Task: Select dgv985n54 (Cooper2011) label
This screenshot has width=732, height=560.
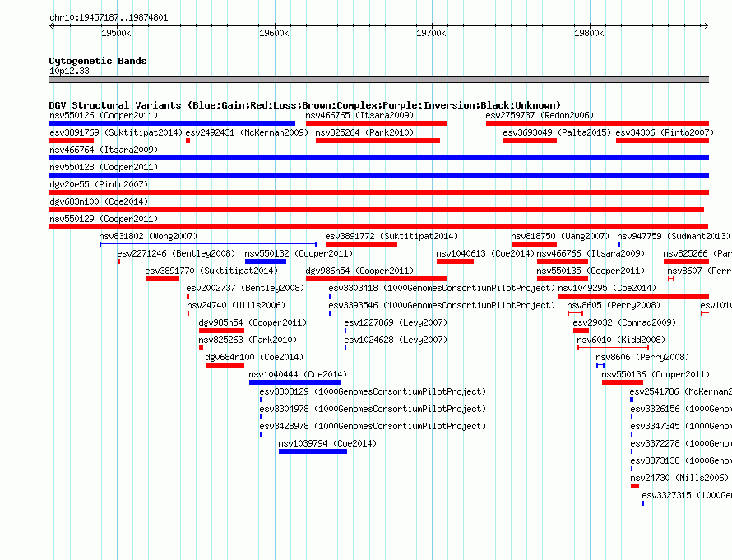Action: tap(252, 322)
